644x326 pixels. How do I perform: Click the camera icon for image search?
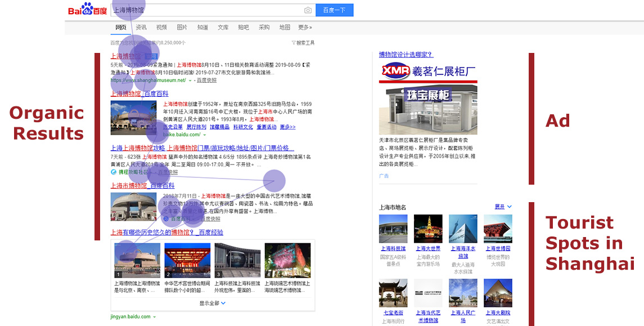[308, 10]
